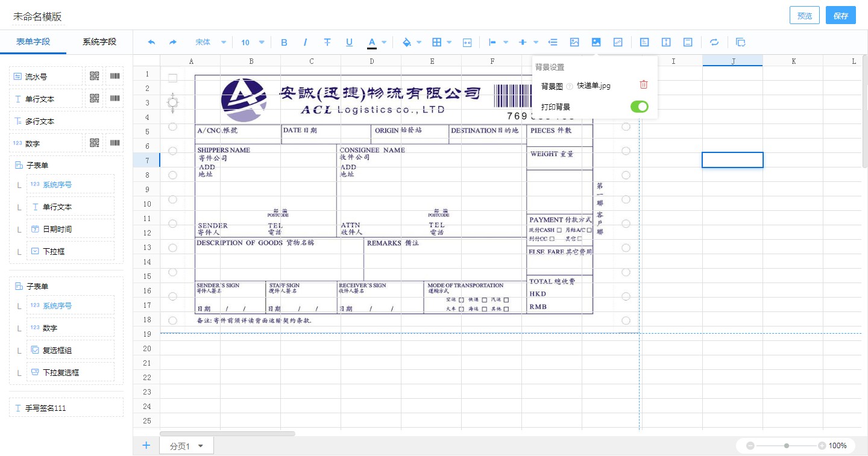Click the add new sheet plus icon
868x456 pixels.
(x=146, y=445)
